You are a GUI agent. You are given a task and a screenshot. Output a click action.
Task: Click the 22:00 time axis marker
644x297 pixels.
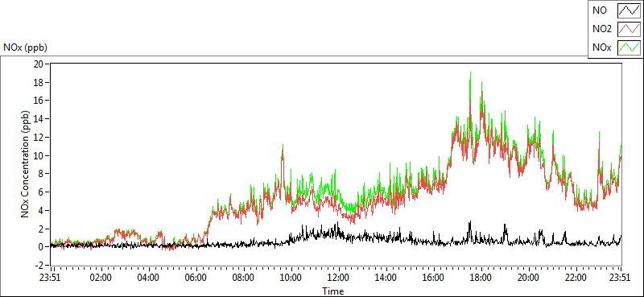576,277
